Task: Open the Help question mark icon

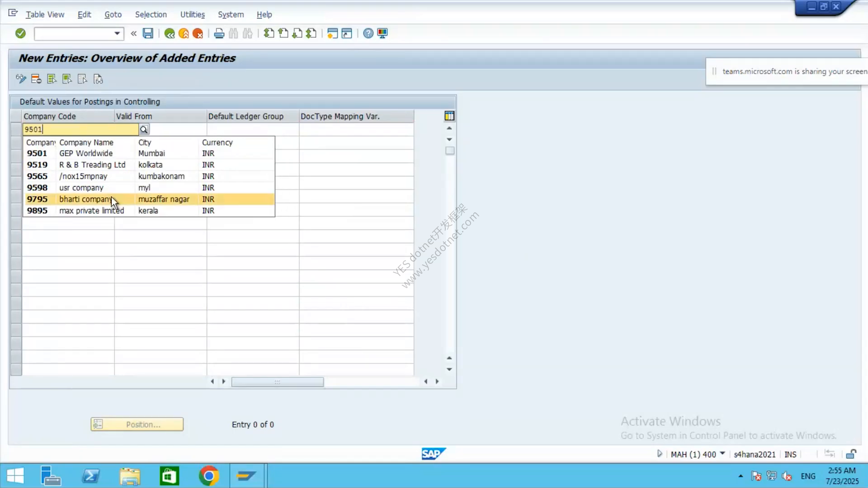Action: point(368,33)
